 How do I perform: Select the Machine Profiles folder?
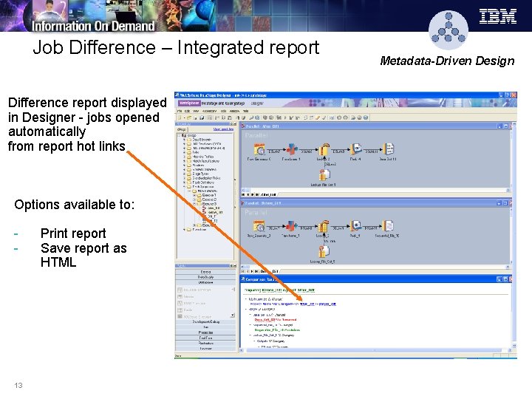coord(203,157)
